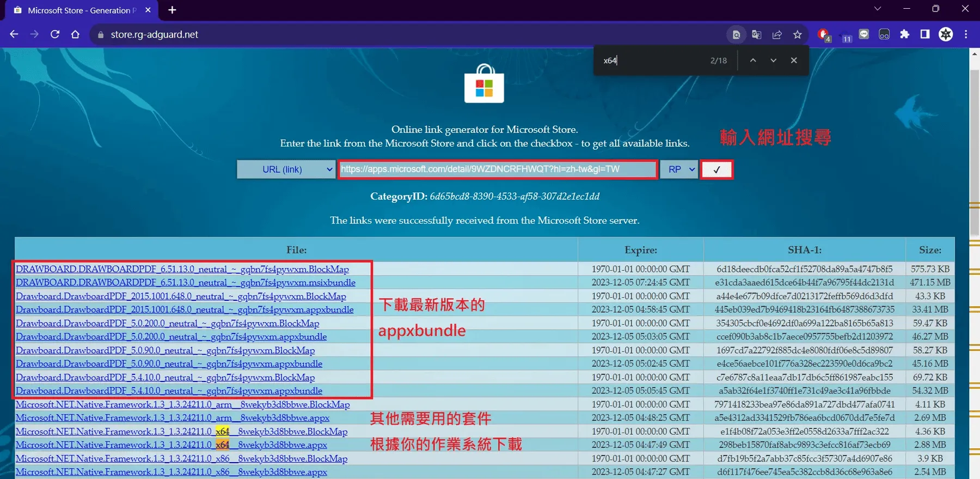Click the browser forward arrow
This screenshot has height=479, width=980.
pyautogui.click(x=34, y=34)
